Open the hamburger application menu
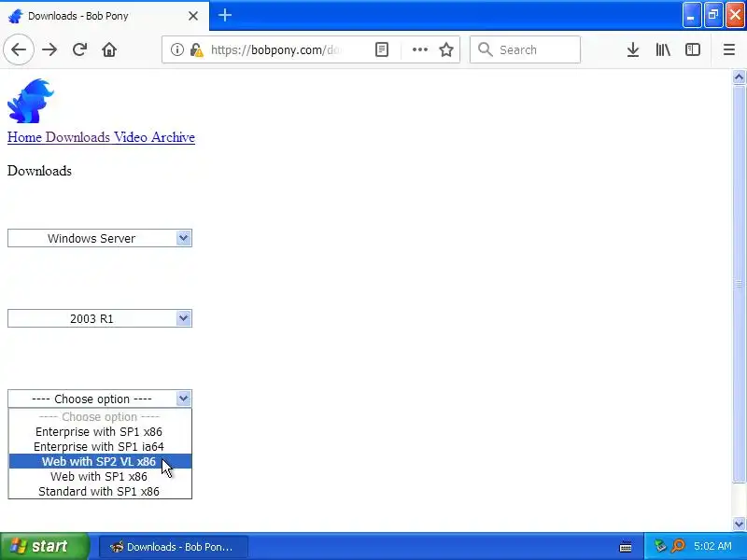 pyautogui.click(x=729, y=49)
